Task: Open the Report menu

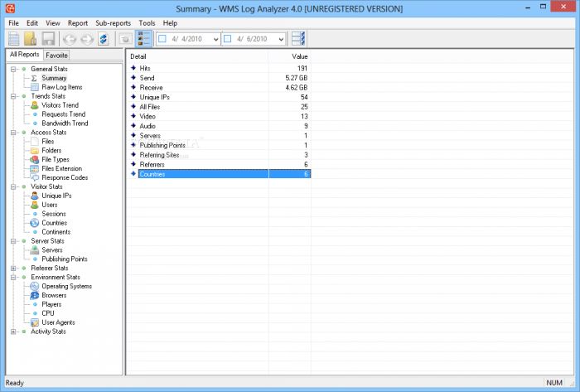Action: pos(78,23)
